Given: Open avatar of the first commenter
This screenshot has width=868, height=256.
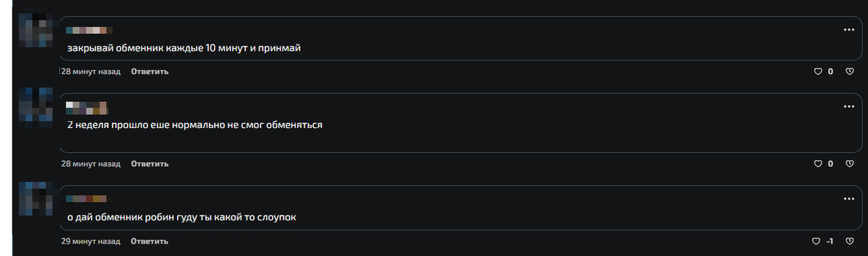Looking at the screenshot, I should [x=36, y=30].
